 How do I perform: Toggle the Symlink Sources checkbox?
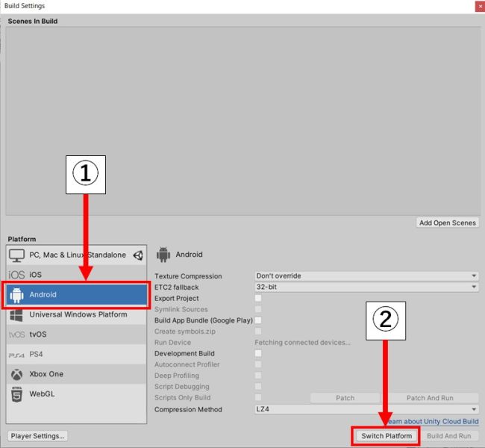[258, 309]
